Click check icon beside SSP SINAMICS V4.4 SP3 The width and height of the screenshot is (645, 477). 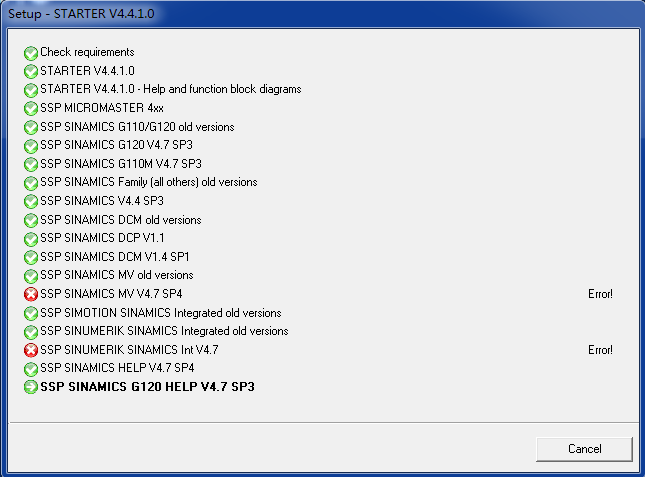[x=31, y=201]
